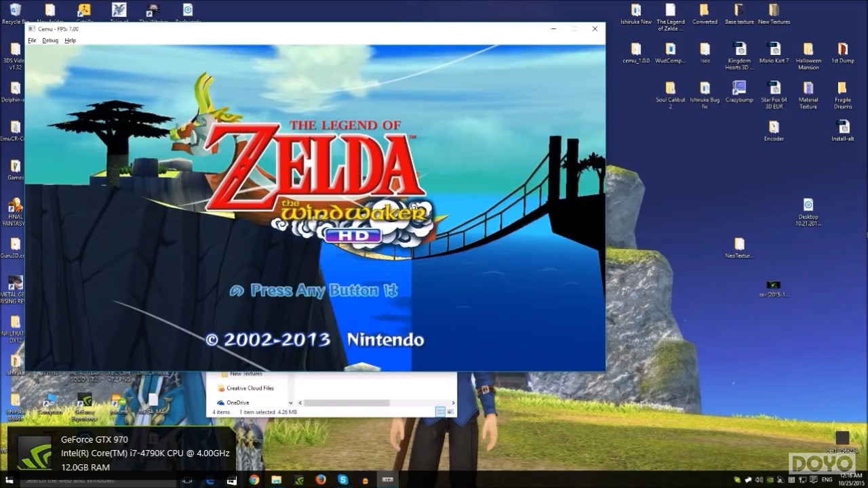Select the Isos folder icon

[705, 53]
